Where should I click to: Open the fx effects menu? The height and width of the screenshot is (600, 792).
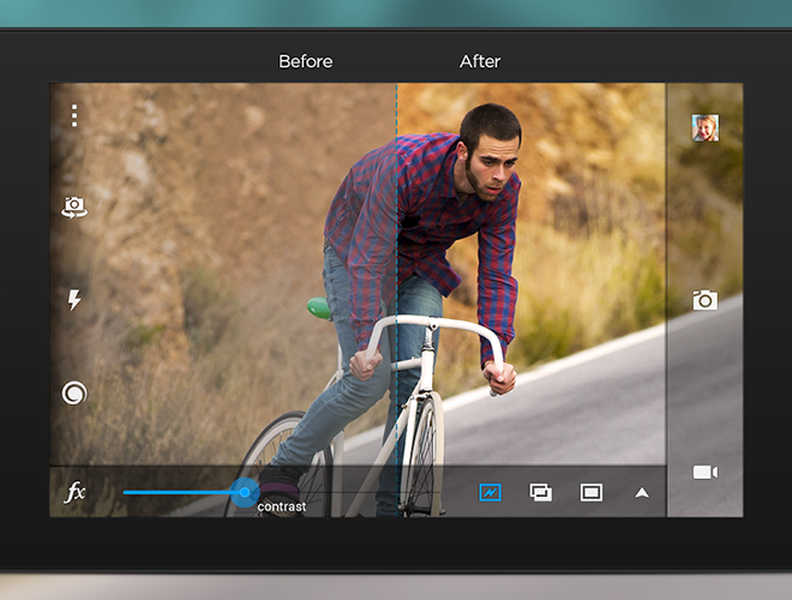pyautogui.click(x=75, y=492)
